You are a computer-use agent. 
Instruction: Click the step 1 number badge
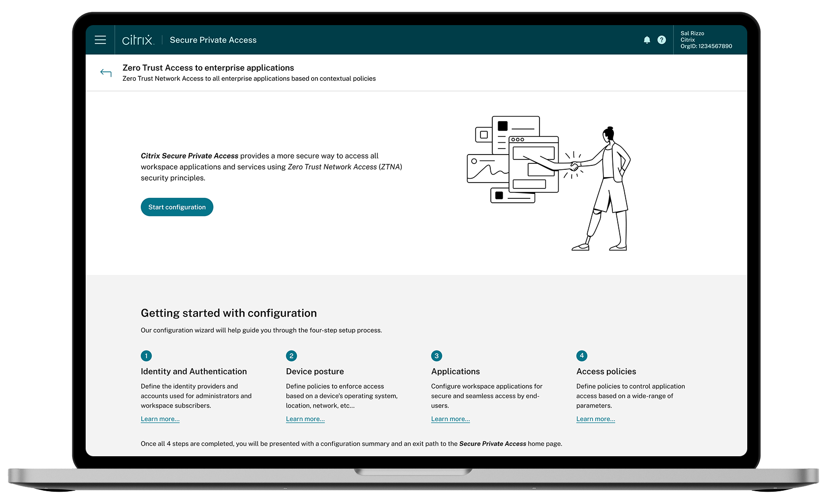tap(146, 356)
